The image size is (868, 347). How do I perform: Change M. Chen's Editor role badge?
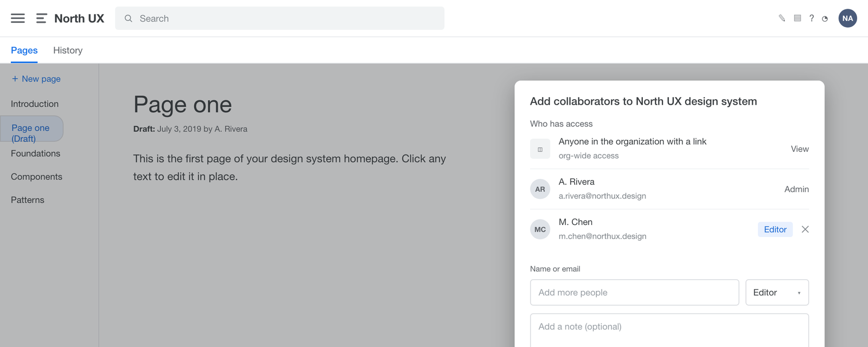click(x=775, y=229)
